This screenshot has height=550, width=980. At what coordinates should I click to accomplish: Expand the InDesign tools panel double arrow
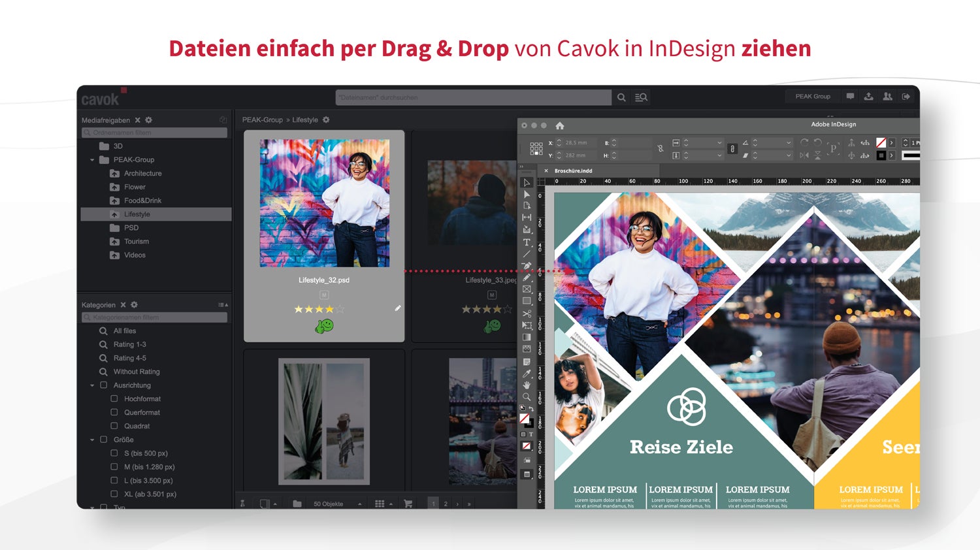point(521,167)
